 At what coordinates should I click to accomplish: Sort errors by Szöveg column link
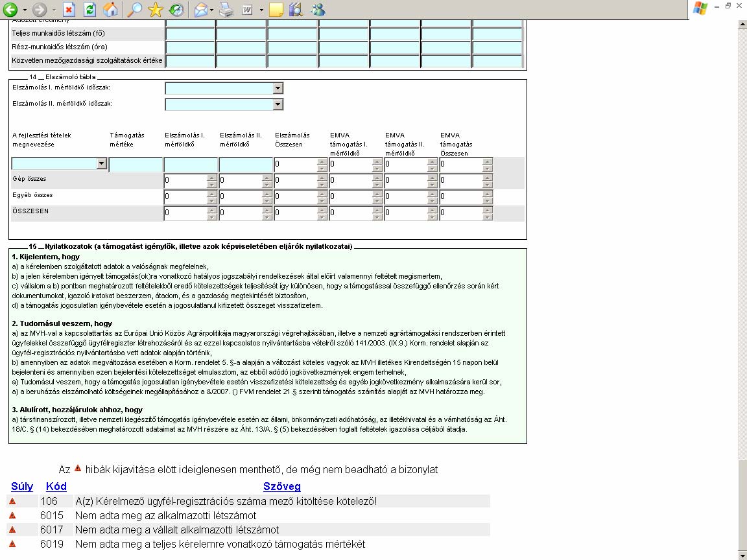tap(282, 487)
